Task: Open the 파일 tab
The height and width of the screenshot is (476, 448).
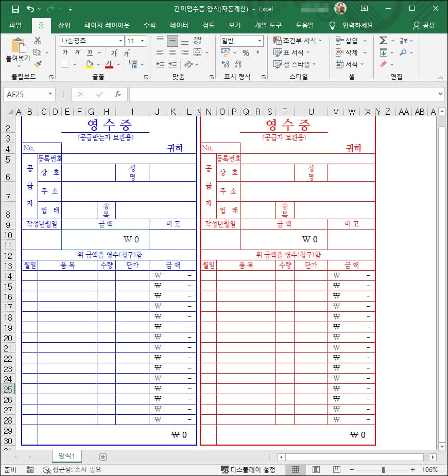Action: 15,25
